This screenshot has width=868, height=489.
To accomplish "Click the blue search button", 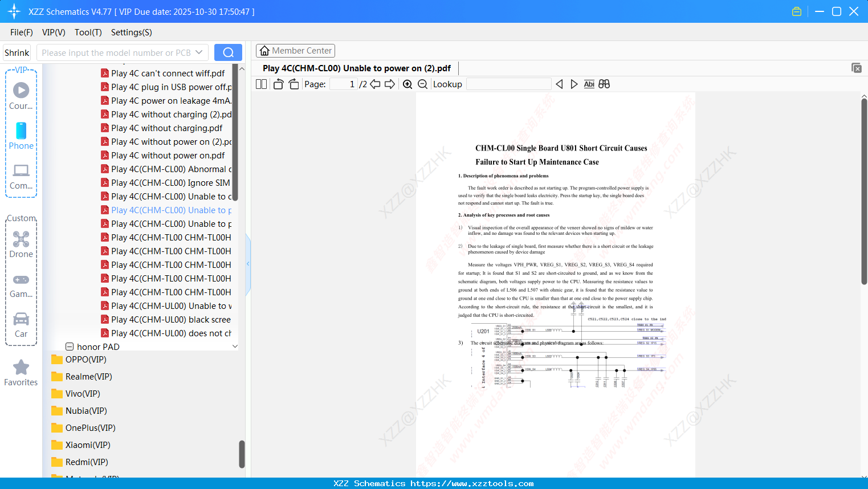I will 228,52.
